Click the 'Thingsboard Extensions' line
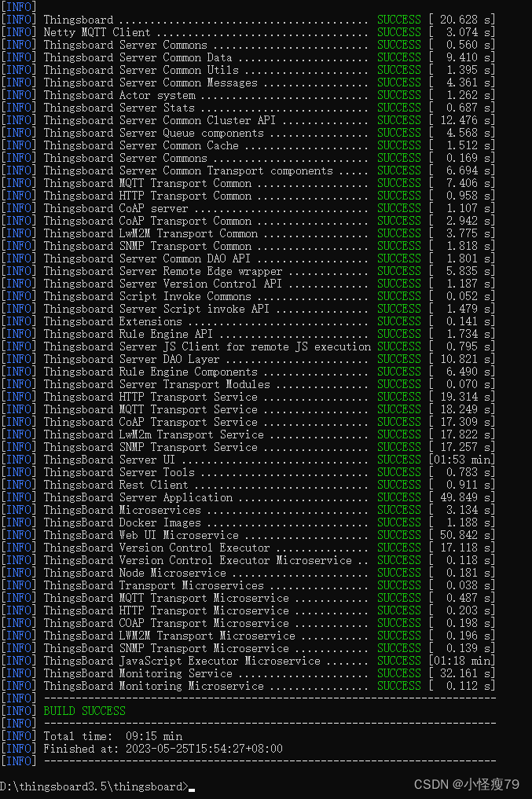The width and height of the screenshot is (532, 799). tap(248, 321)
